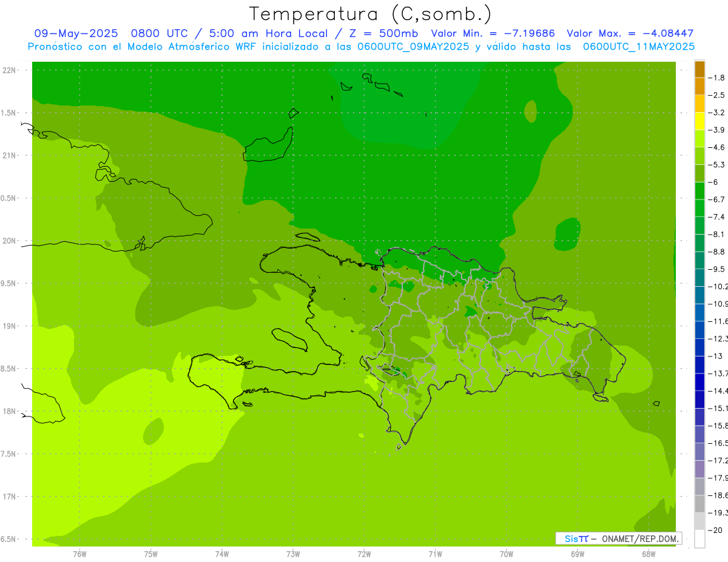Click the yellow swatch between -3.2 and -3.9
Screen dimensions: 728x562
click(699, 121)
